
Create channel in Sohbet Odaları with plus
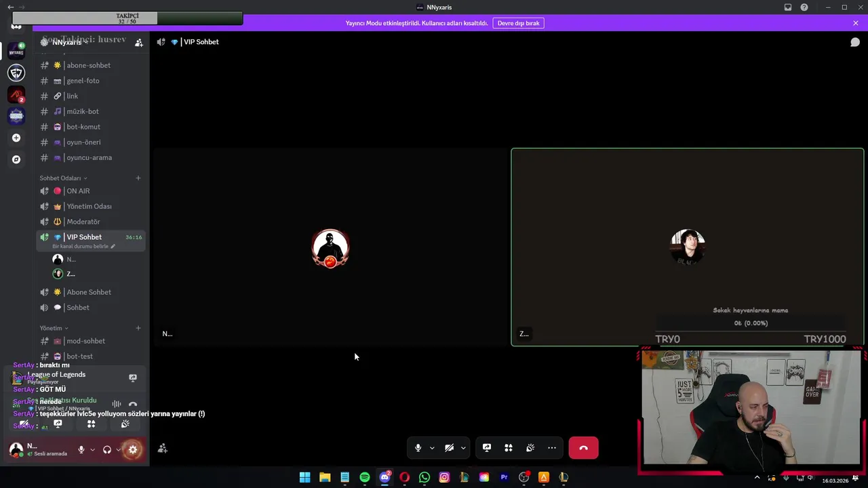click(138, 178)
